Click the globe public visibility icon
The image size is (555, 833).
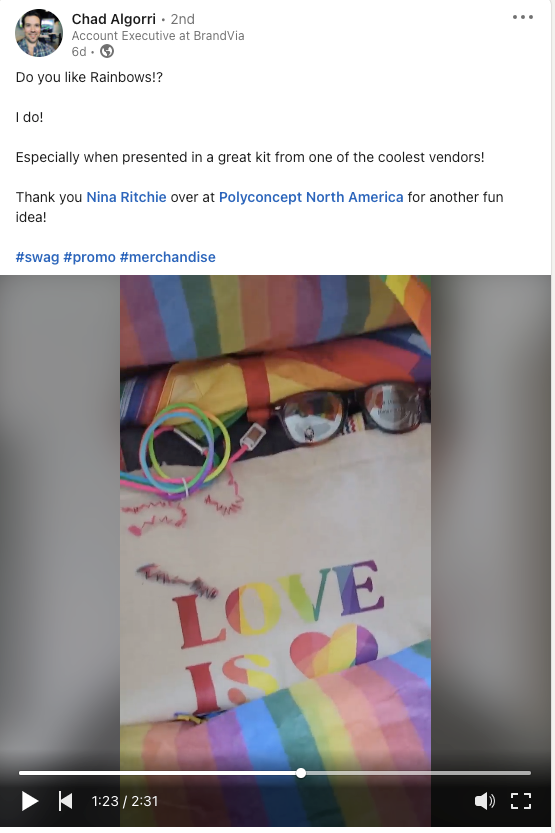(107, 51)
